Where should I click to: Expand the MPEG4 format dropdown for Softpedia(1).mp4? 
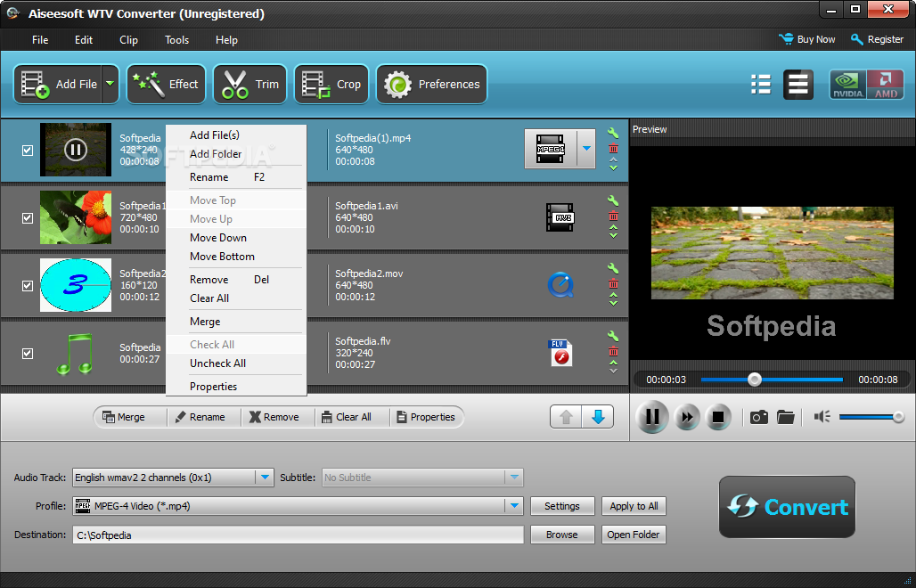(586, 149)
